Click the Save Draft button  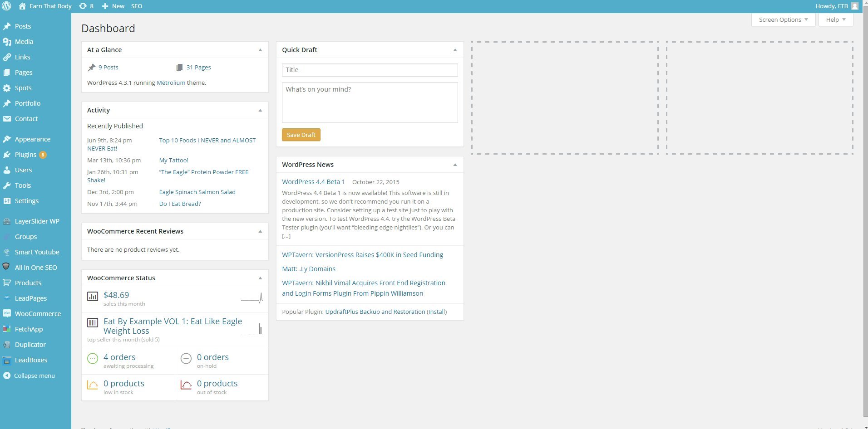[x=301, y=135]
